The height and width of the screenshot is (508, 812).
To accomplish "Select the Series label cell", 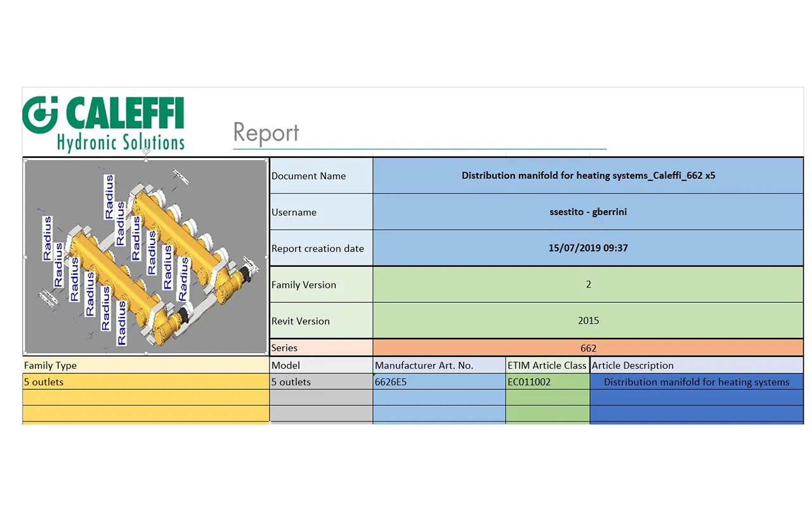I will point(322,348).
